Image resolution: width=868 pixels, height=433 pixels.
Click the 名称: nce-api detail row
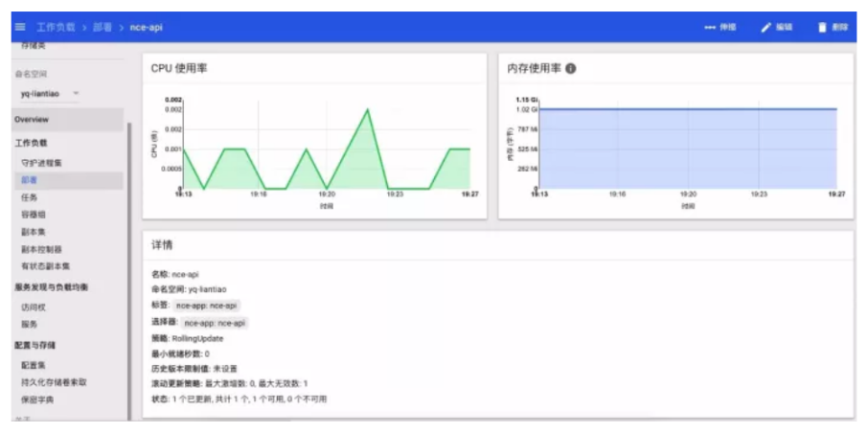coord(175,275)
